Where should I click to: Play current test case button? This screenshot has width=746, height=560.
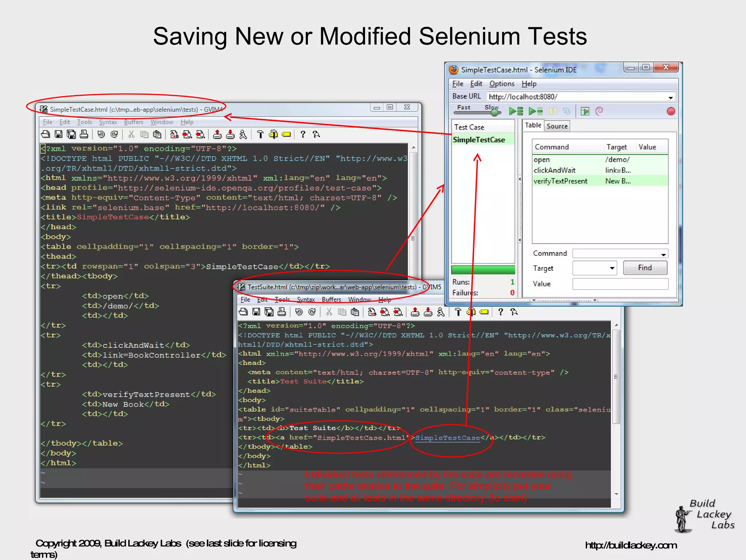point(535,111)
